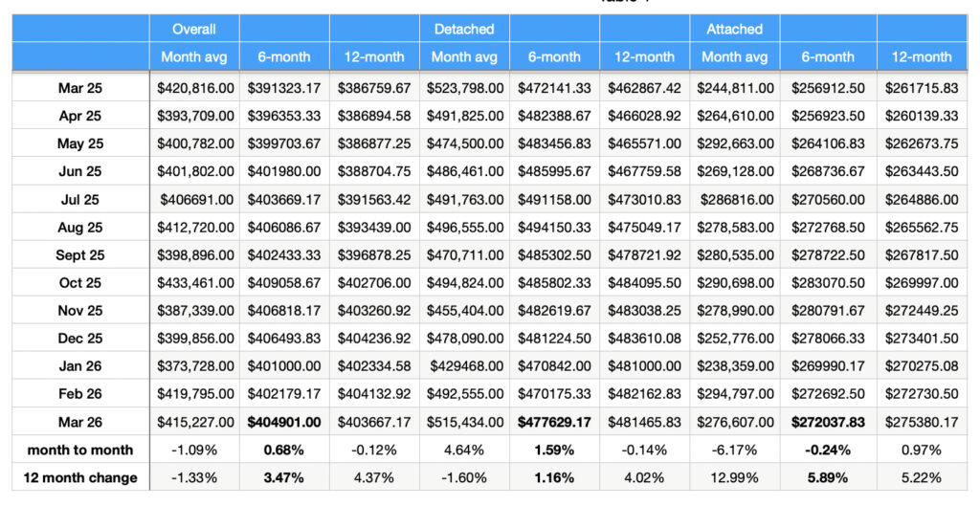Click the $523,798.00 cell
This screenshot has height=506, width=980.
464,88
